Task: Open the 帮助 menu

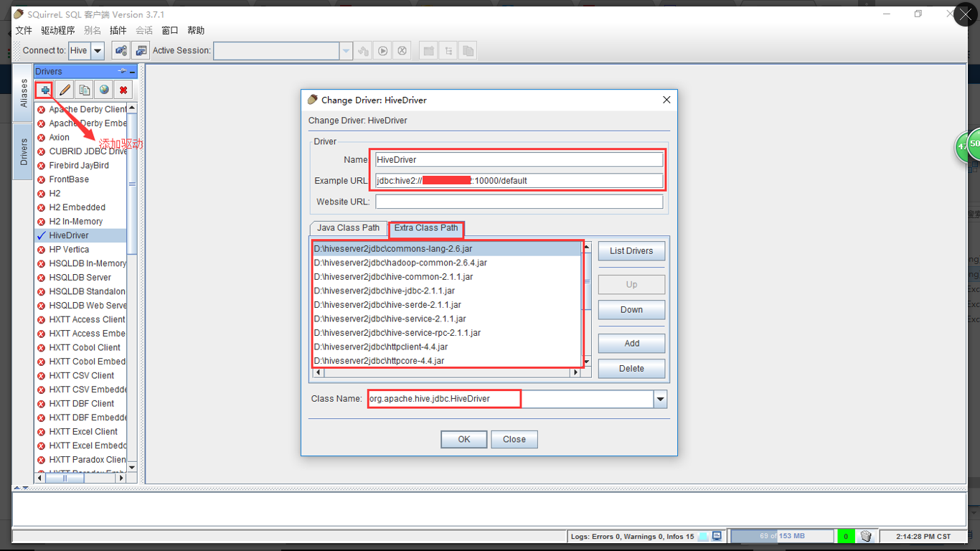Action: 195,30
